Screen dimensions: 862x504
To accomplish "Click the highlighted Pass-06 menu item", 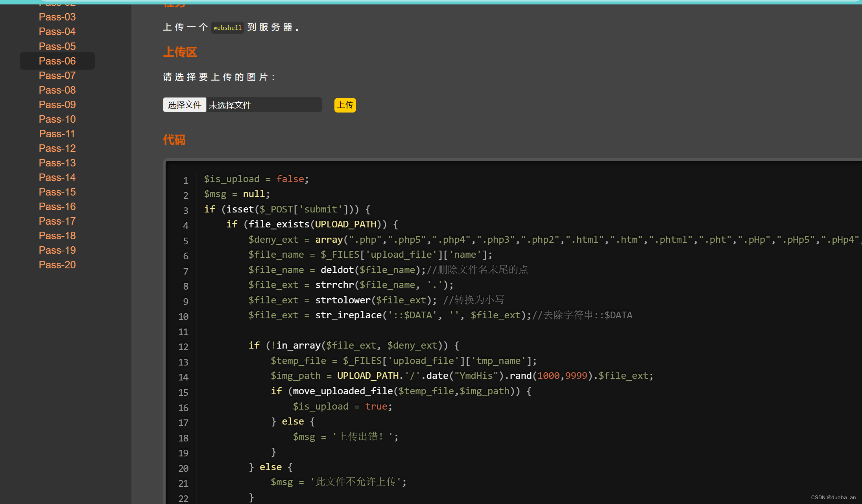I will click(57, 61).
